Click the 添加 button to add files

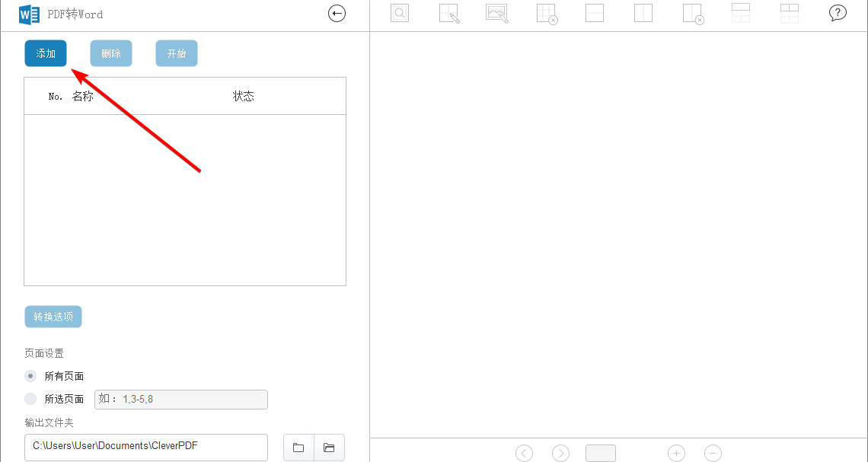[45, 53]
